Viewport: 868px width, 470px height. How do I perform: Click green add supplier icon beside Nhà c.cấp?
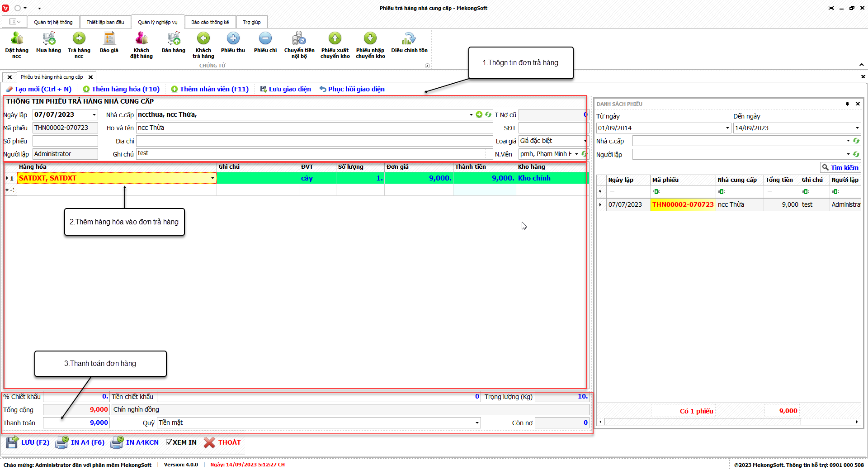(x=479, y=114)
